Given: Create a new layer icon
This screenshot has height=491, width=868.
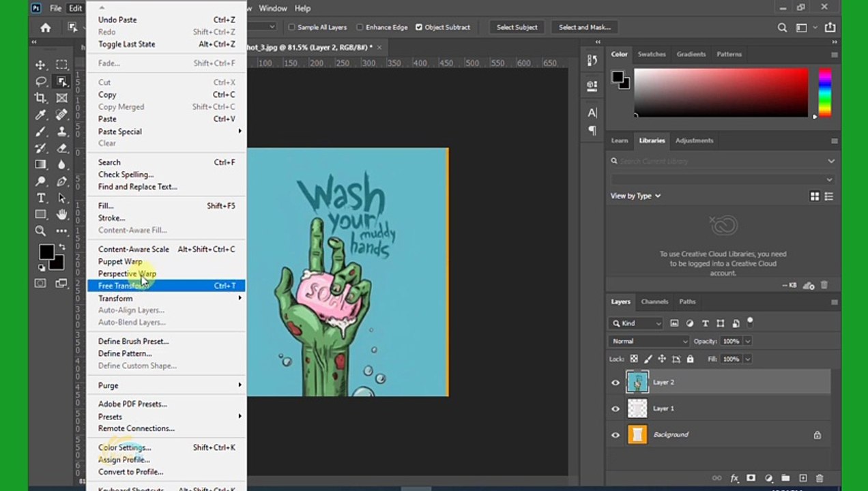Looking at the screenshot, I should (802, 479).
